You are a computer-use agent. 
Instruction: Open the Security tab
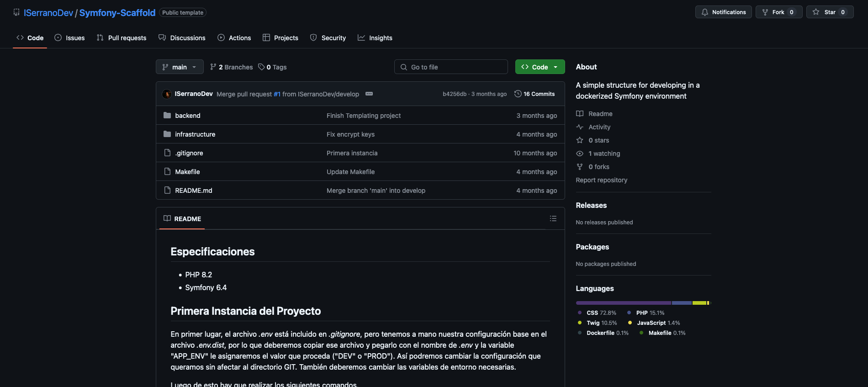click(328, 38)
